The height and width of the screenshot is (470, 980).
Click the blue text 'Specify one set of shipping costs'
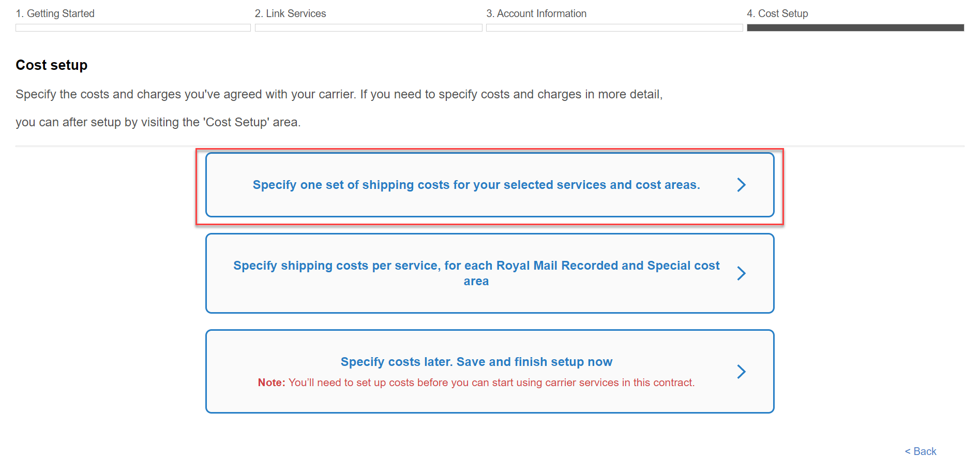point(476,185)
